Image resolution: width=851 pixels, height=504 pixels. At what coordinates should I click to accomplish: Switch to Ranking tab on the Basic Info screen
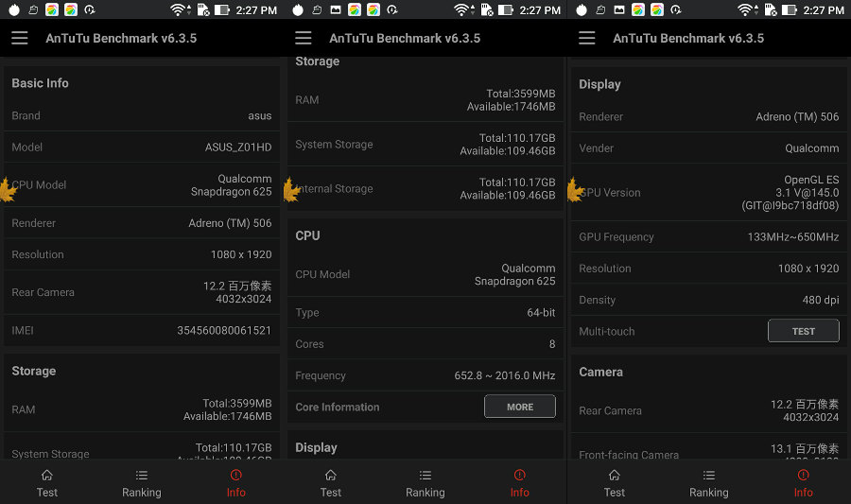coord(142,483)
